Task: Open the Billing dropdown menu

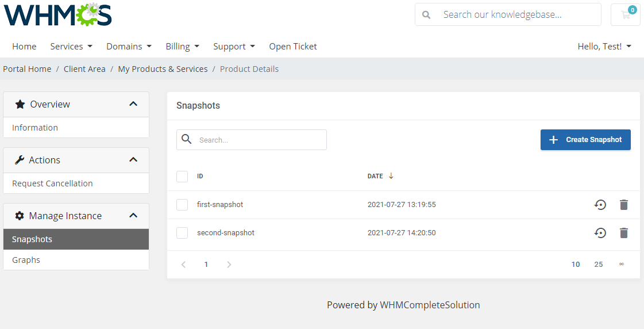Action: [x=182, y=47]
